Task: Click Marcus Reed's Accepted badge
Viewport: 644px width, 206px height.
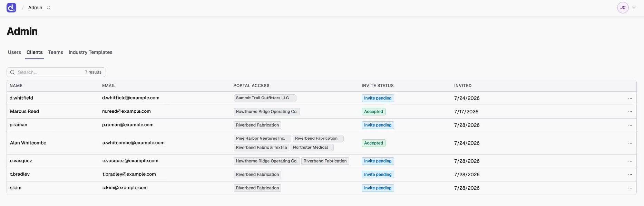Action: tap(373, 112)
